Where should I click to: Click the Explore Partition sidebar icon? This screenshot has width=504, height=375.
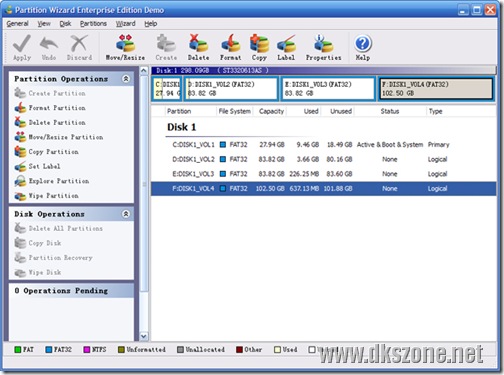point(20,181)
